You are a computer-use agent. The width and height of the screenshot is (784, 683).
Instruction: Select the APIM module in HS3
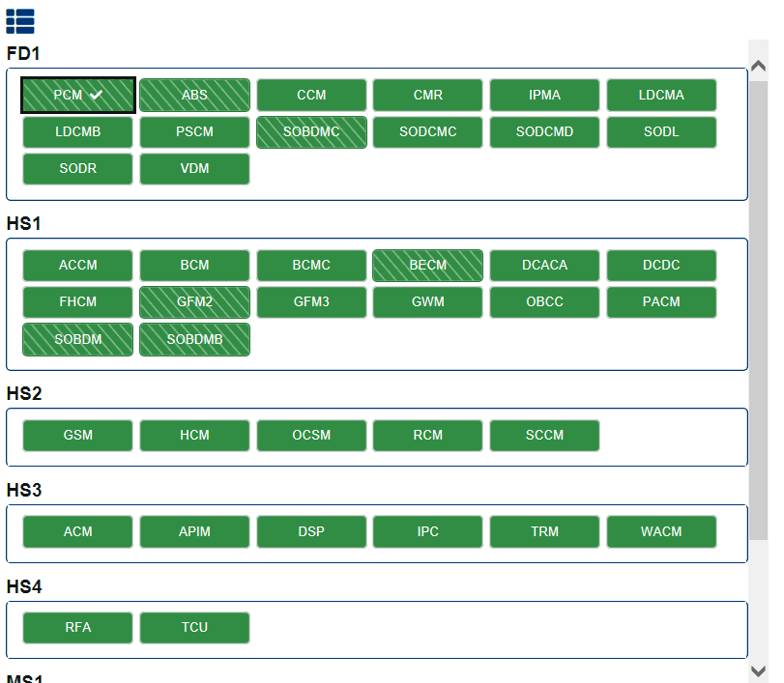[x=194, y=531]
